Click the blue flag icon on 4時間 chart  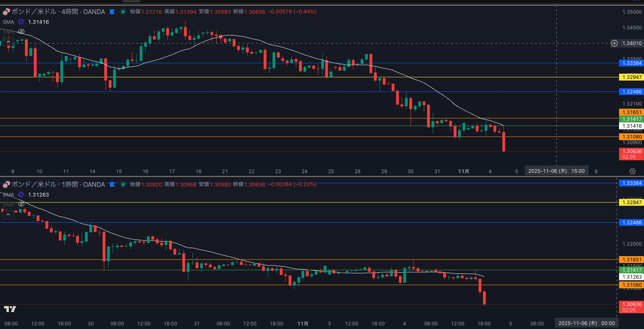(112, 12)
